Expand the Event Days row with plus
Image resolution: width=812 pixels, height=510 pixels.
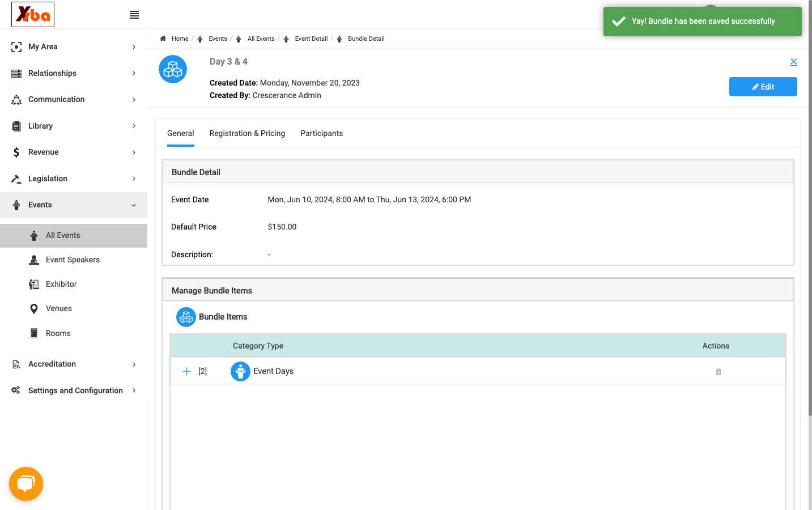[186, 371]
